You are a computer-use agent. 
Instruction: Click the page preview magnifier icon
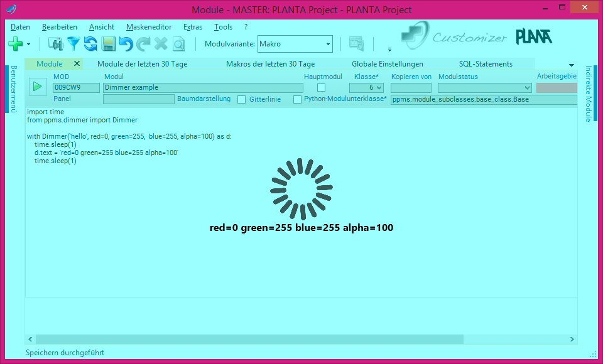[178, 44]
